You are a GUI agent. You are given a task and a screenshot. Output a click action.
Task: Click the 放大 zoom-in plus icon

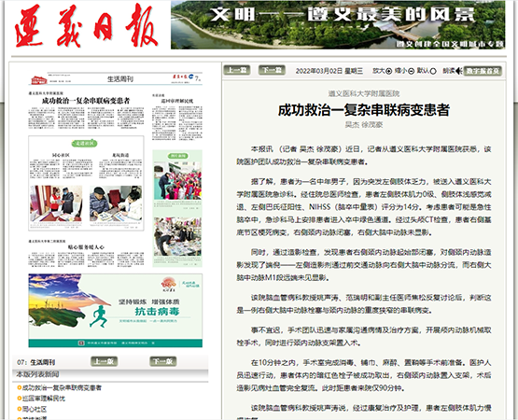389,71
